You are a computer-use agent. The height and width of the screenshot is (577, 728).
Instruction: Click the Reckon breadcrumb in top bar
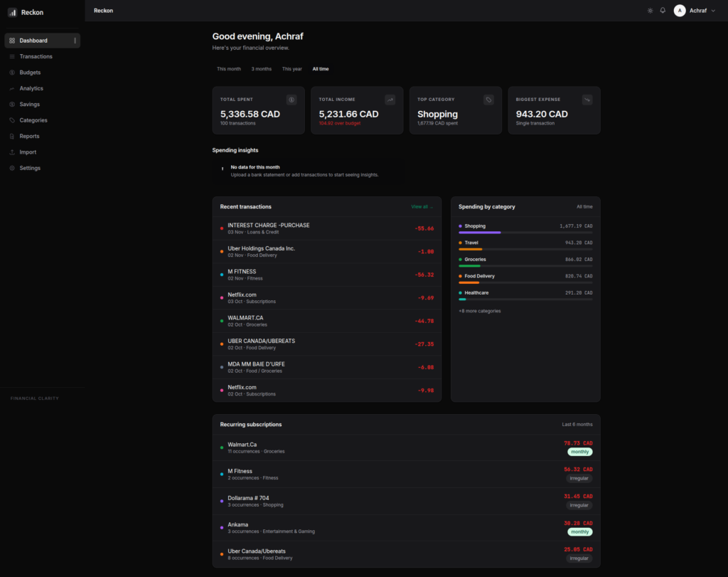103,11
